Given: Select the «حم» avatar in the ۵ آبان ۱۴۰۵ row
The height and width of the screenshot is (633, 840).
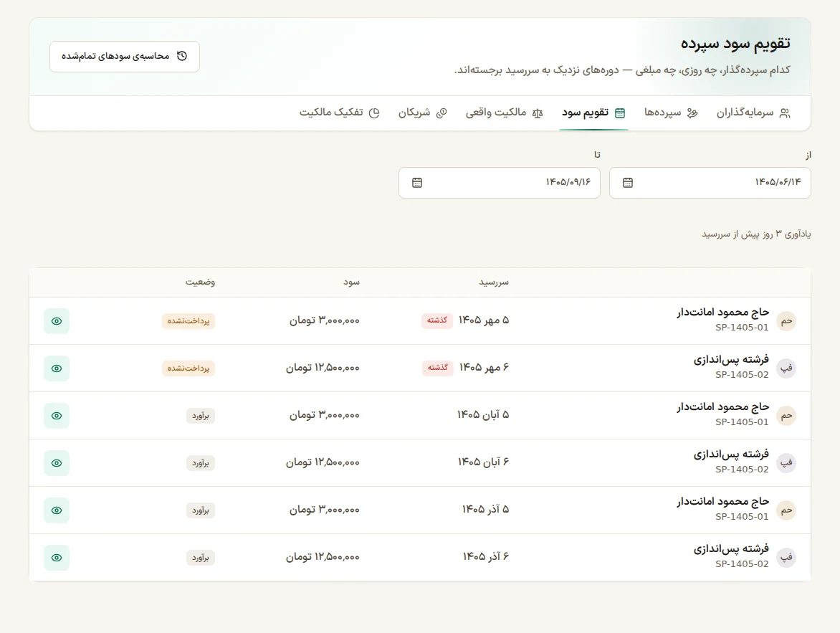Looking at the screenshot, I should (786, 415).
